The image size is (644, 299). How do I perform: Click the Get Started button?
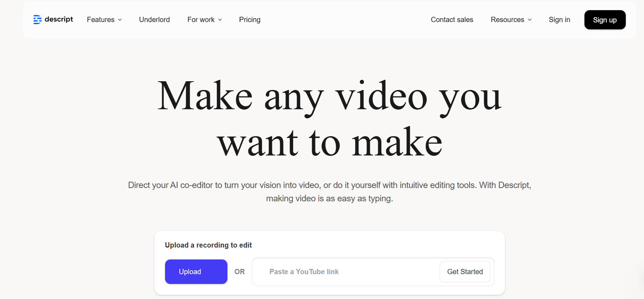tap(465, 272)
